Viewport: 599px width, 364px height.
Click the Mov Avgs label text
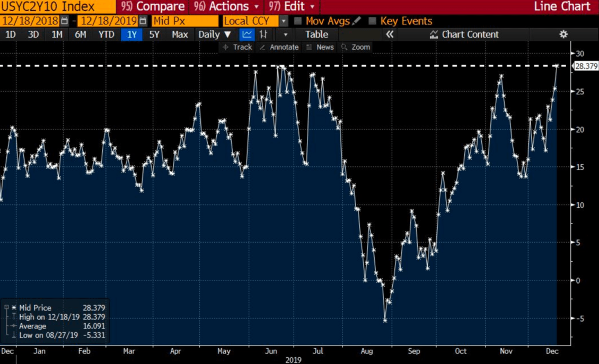[328, 21]
